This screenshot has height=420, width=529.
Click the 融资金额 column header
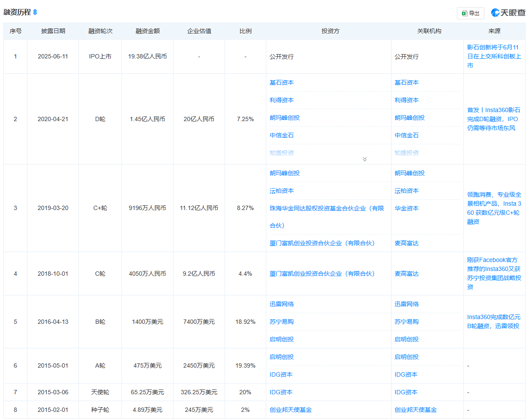[148, 31]
